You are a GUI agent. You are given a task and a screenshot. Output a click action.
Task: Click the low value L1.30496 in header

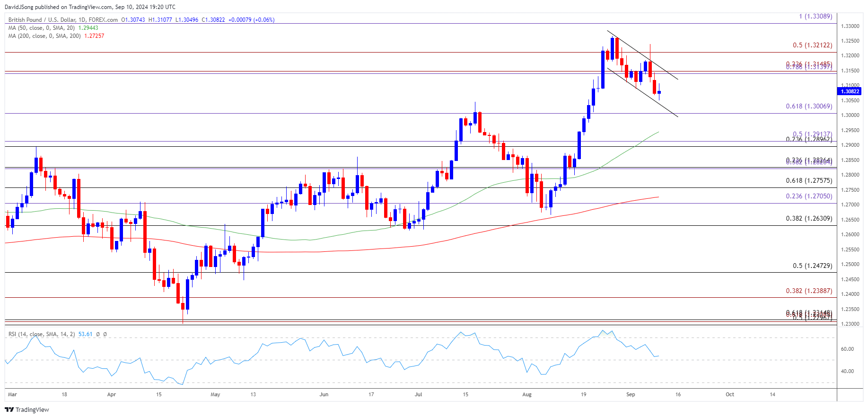tap(187, 20)
